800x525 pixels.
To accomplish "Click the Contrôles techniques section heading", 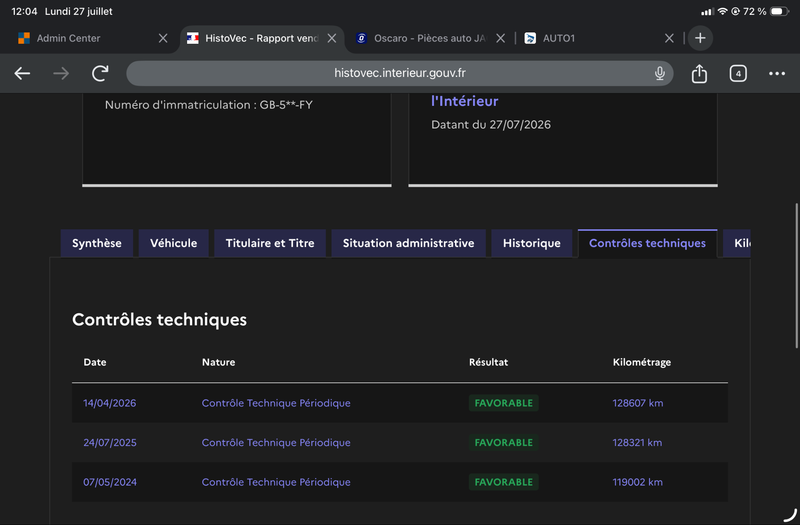I will click(159, 320).
